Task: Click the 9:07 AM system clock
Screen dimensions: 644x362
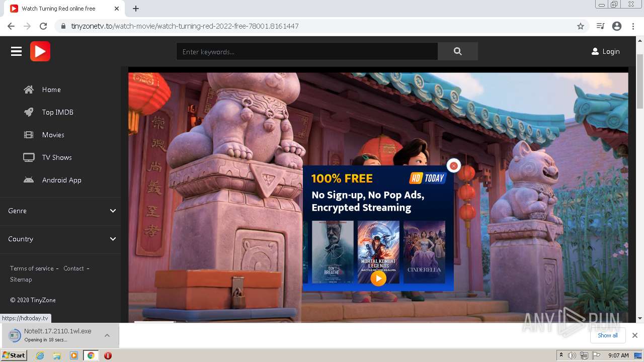Action: pos(618,355)
